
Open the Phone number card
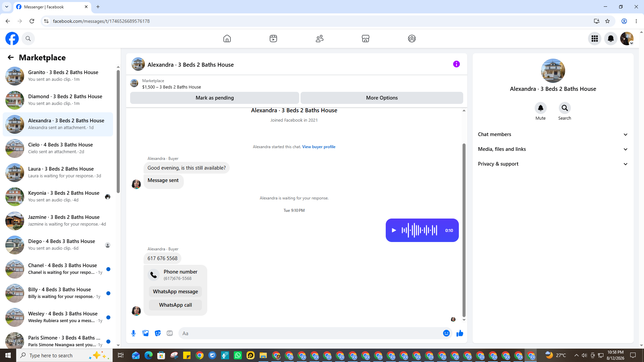(175, 275)
